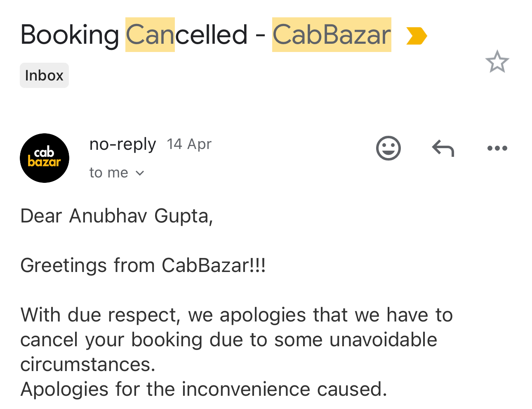Reply using the arrow icon
This screenshot has height=409, width=532.
443,148
